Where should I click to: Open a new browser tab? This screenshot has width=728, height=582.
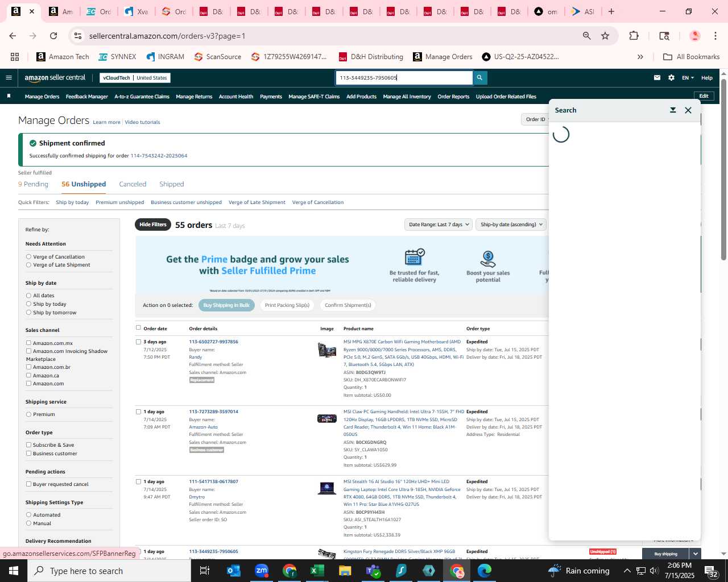[x=611, y=11]
